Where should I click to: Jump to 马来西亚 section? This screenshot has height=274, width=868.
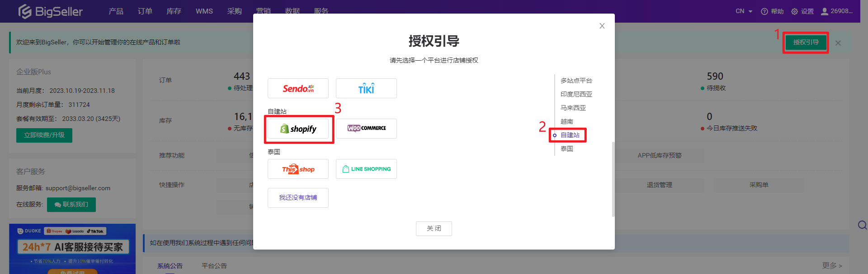coord(573,108)
